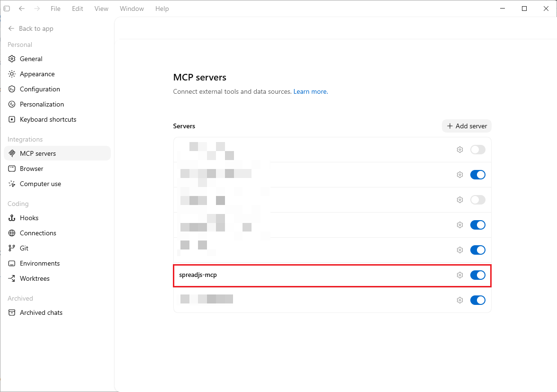Click gear icon of row directly above spreadjs-mcp
This screenshot has width=557, height=392.
click(459, 250)
